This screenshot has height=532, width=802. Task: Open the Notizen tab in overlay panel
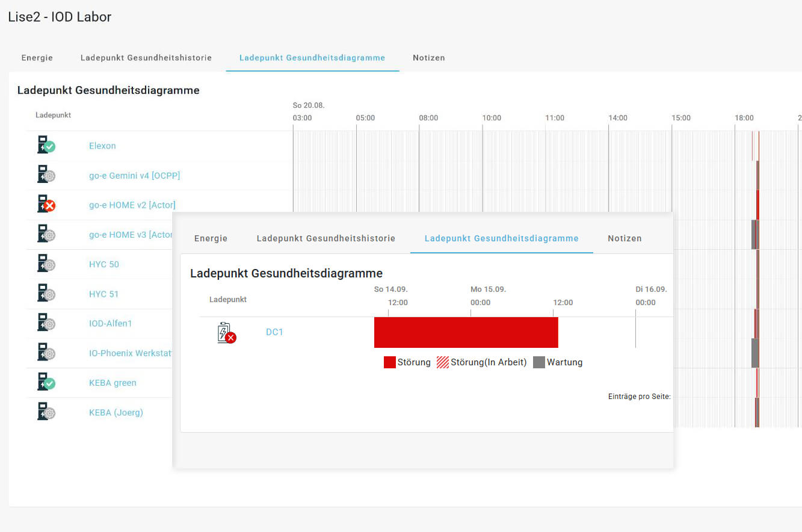click(625, 238)
